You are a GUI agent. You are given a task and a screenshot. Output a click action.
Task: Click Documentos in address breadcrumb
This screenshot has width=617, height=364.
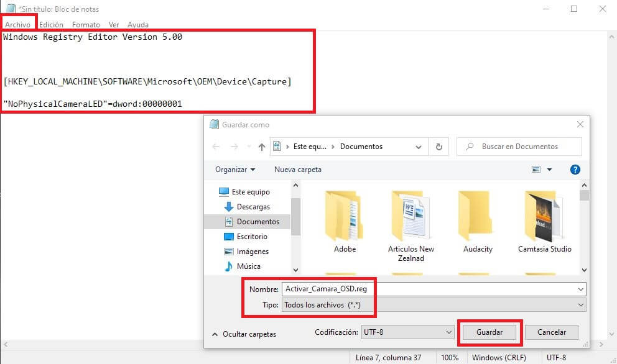[x=361, y=147]
